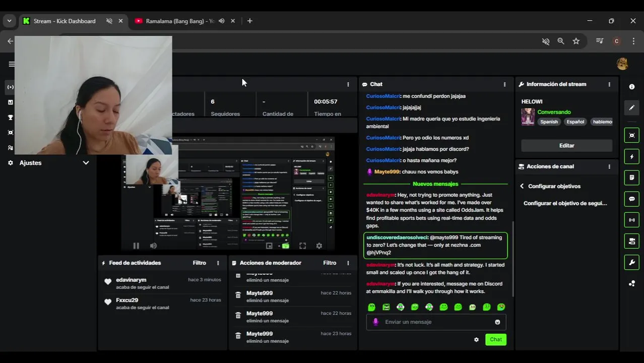Click the Conversando category link
This screenshot has width=644, height=363.
[554, 112]
